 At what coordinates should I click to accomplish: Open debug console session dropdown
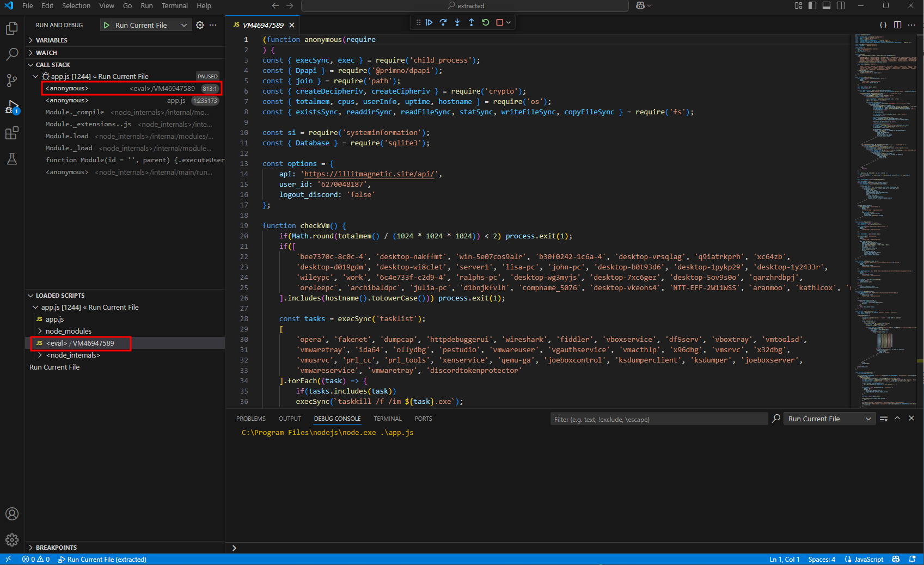(x=829, y=419)
